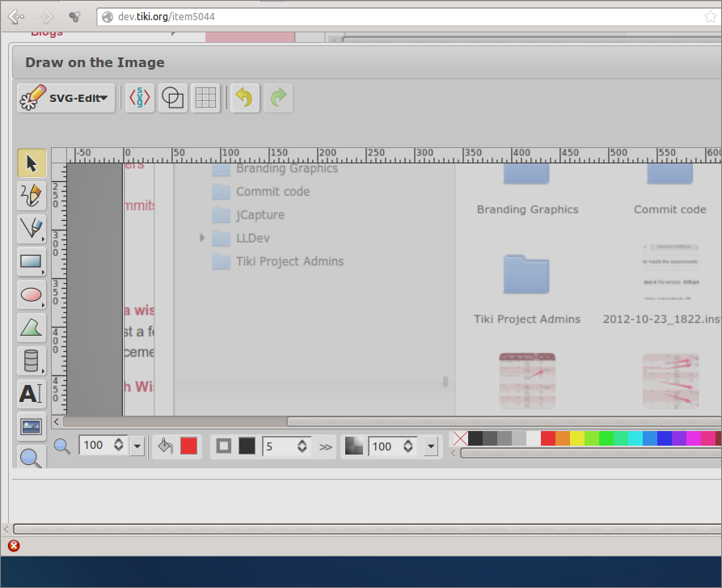Open the SVG source editor

[x=140, y=98]
